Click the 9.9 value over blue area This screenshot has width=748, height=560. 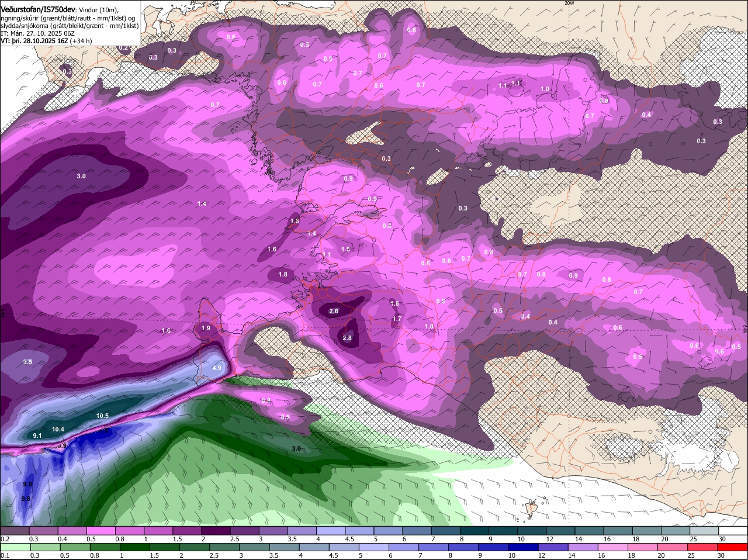(27, 485)
